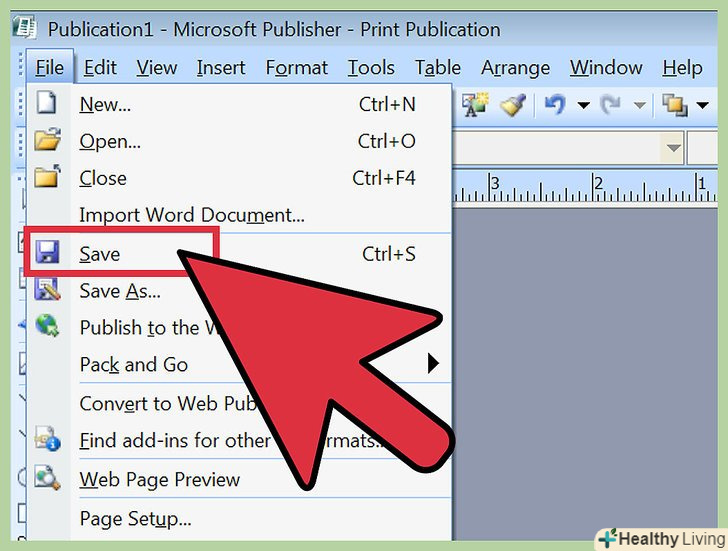The width and height of the screenshot is (728, 551).
Task: Choose Close in the File menu
Action: pos(239,178)
